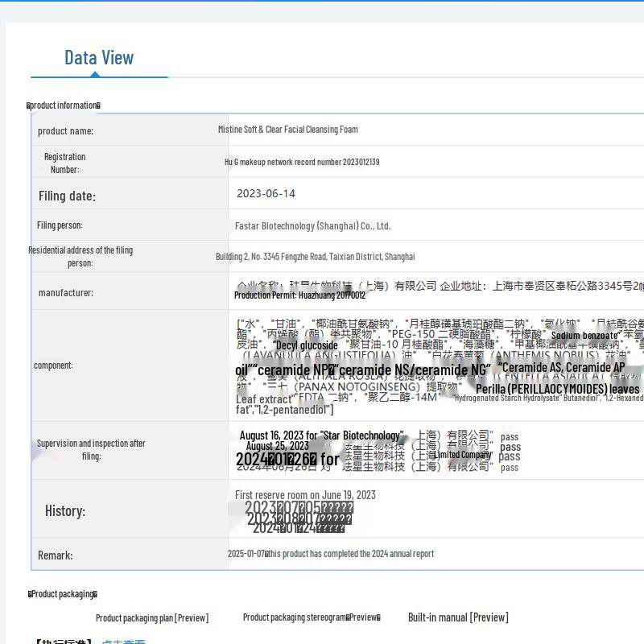Click the Fengzhe Road residential address
This screenshot has width=644, height=644.
coord(315,257)
